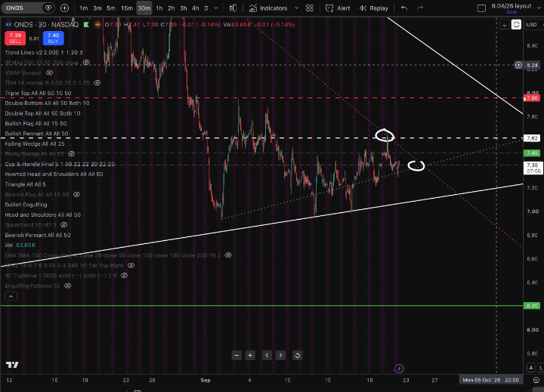The height and width of the screenshot is (392, 544).
Task: Choose the 2h timeframe
Action: point(172,8)
